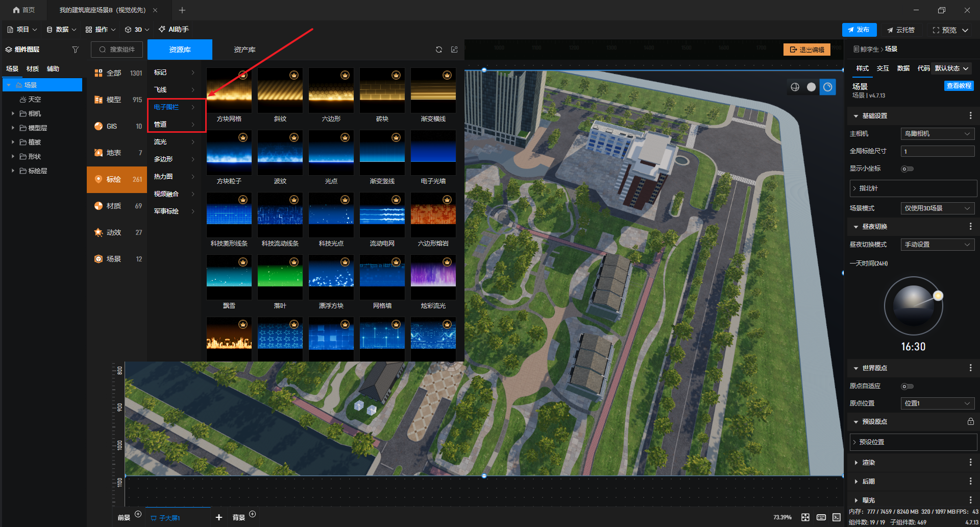Open the layer filter funnel icon
The width and height of the screenshot is (980, 527).
coord(76,50)
